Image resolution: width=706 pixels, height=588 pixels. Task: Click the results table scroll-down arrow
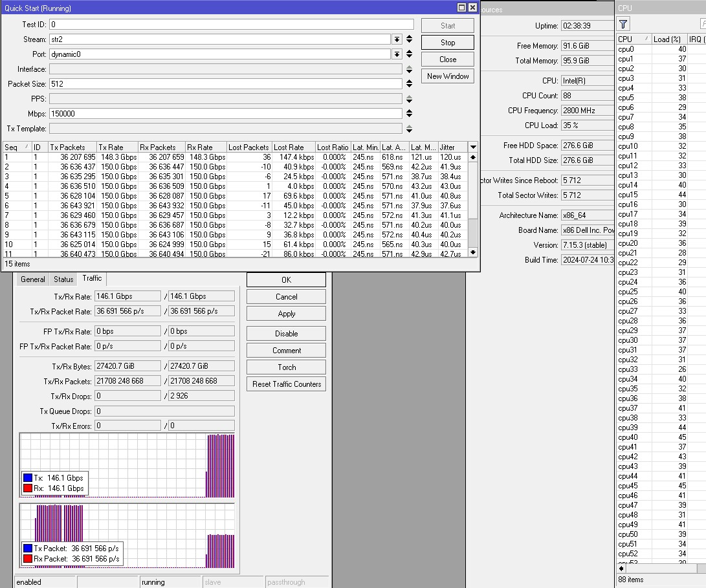click(473, 252)
